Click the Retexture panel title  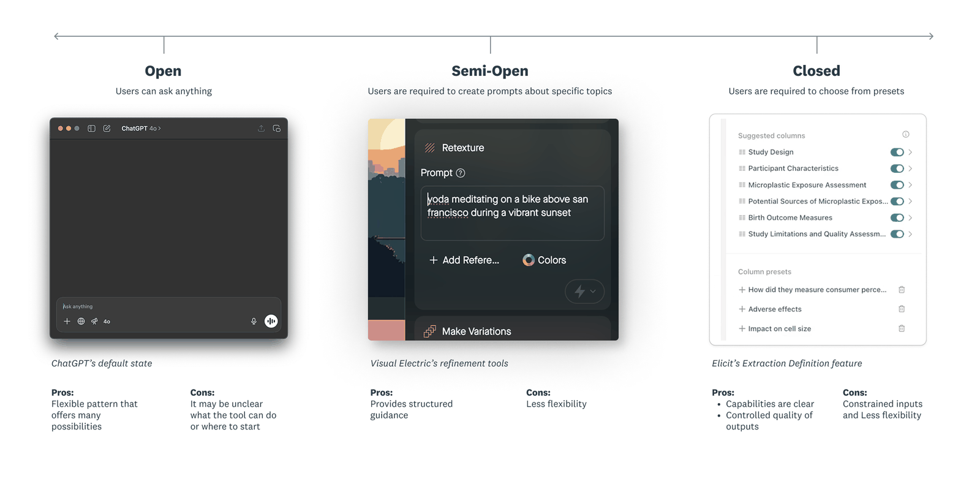pyautogui.click(x=463, y=148)
